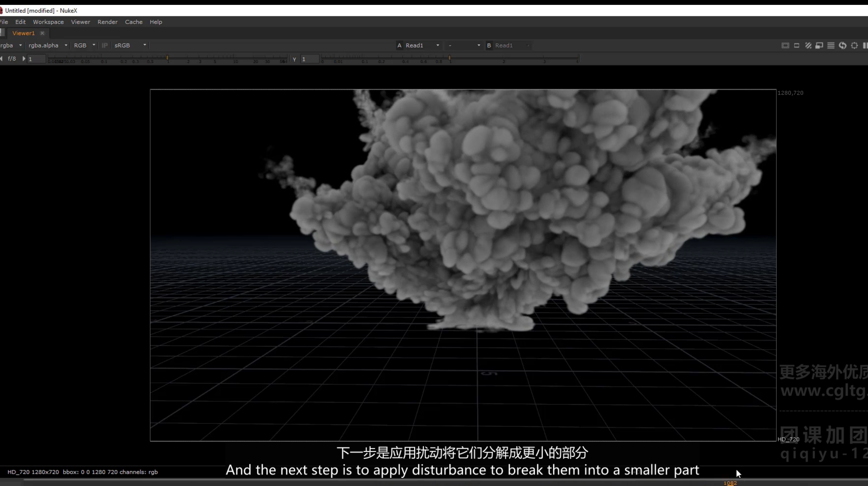Open the B input Read1 dropdown
This screenshot has width=868, height=486.
pyautogui.click(x=512, y=45)
